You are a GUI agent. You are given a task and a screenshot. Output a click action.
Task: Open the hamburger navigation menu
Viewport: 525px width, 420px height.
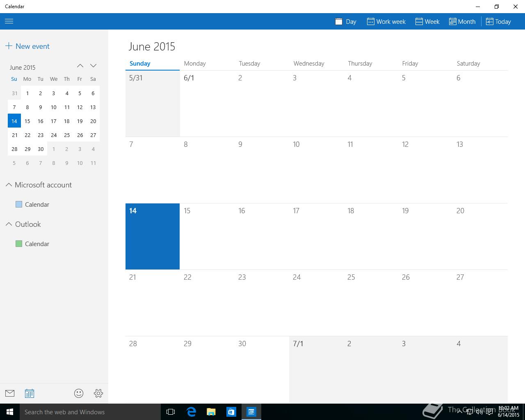coord(9,21)
